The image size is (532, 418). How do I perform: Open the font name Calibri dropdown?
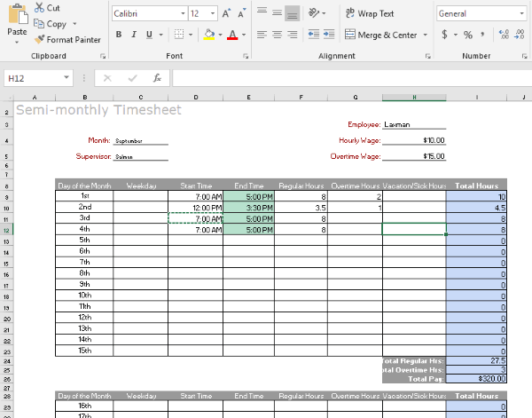click(183, 13)
